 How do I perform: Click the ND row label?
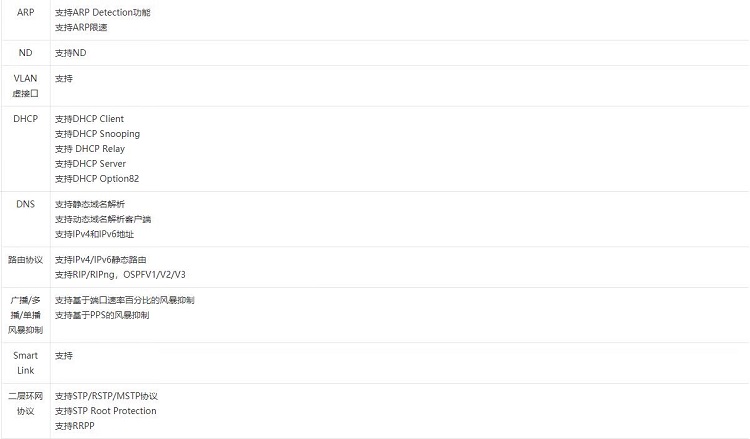click(x=25, y=53)
